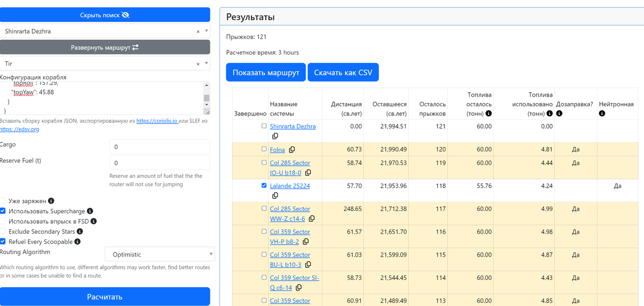Viewport: 644px width, 306px height.
Task: Info icon in Дозаправка column header
Action: tap(560, 114)
